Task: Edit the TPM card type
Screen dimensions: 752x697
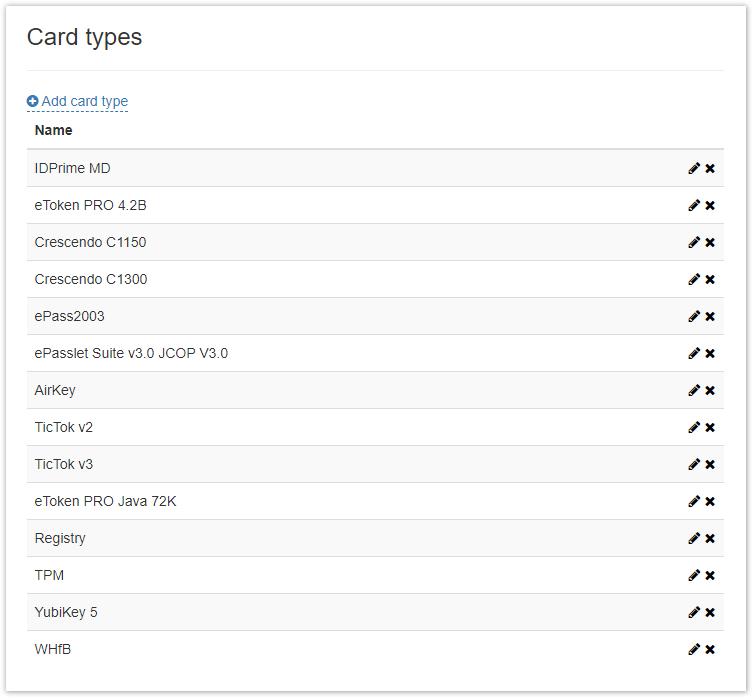Action: pos(694,575)
